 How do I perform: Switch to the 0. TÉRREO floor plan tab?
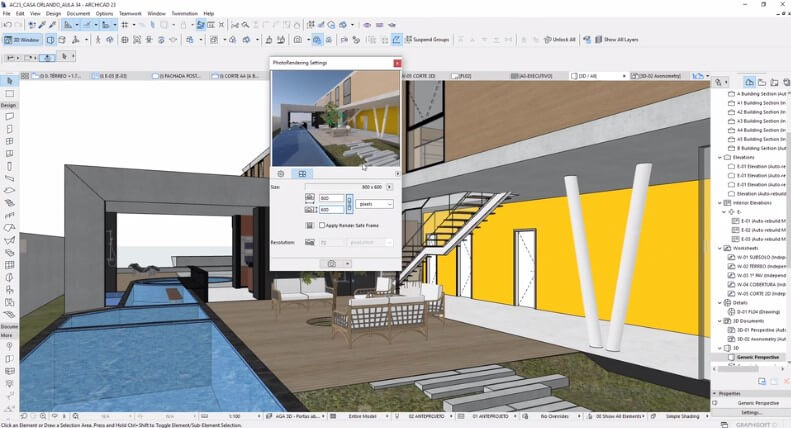(56, 76)
